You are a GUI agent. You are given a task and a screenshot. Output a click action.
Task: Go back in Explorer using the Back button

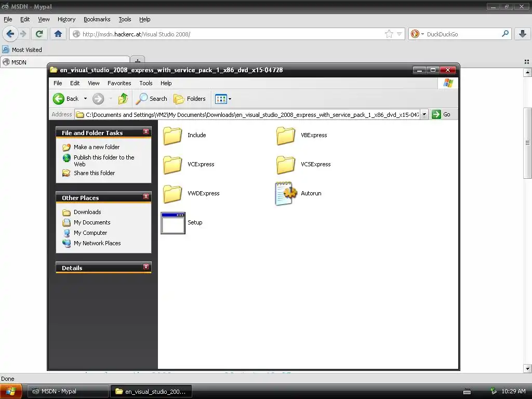pyautogui.click(x=66, y=99)
